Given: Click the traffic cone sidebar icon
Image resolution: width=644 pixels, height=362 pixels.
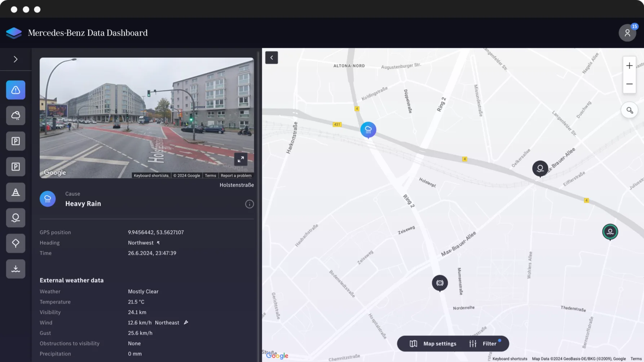Looking at the screenshot, I should click(16, 192).
